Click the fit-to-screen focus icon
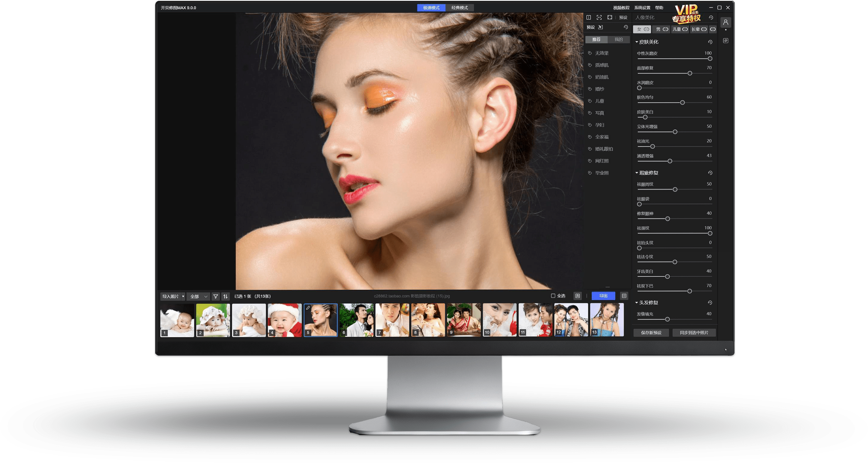This screenshot has height=463, width=868. [x=599, y=17]
